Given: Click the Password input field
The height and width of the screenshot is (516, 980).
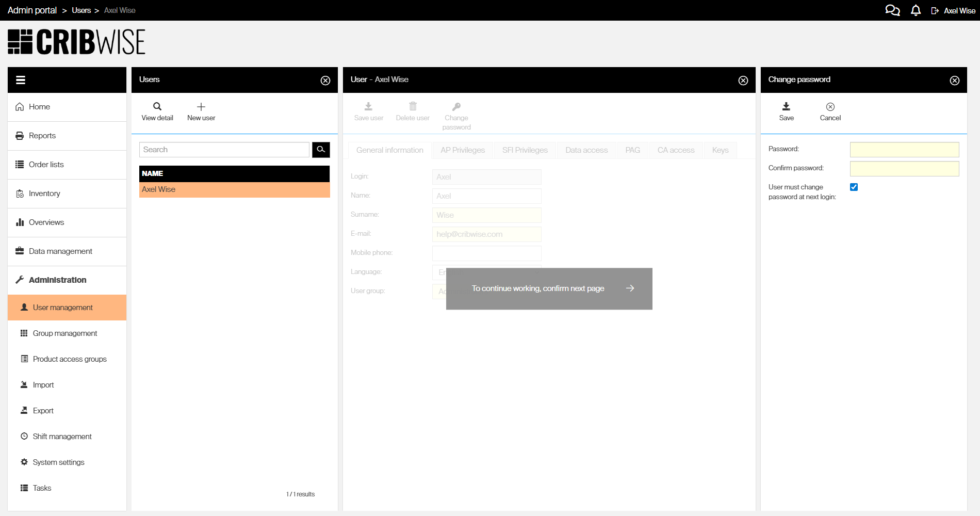Looking at the screenshot, I should pyautogui.click(x=904, y=150).
